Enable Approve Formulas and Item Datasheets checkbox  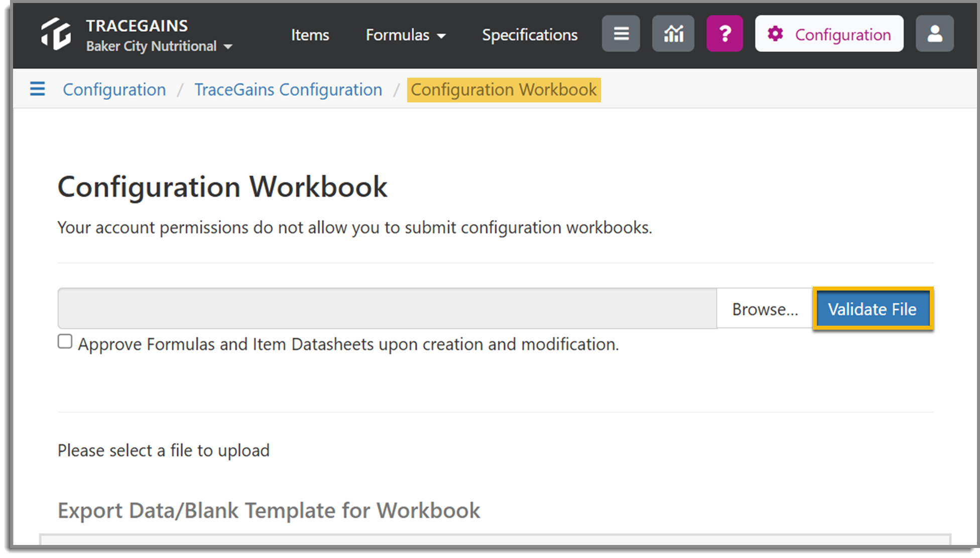tap(65, 342)
